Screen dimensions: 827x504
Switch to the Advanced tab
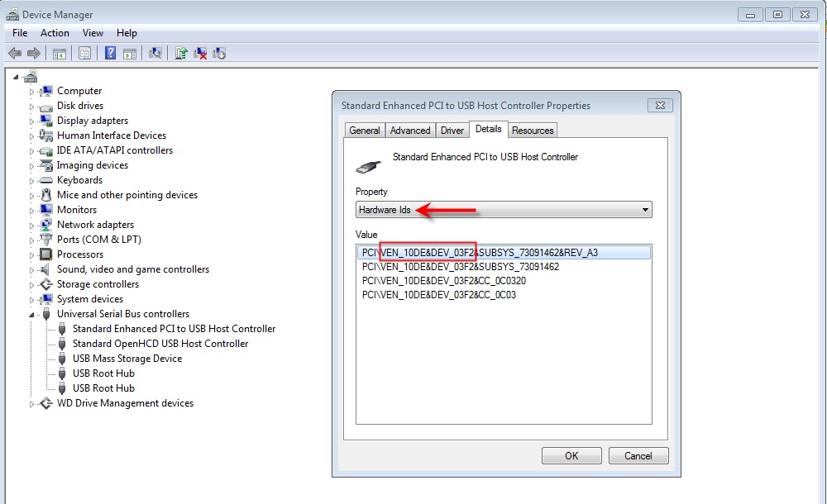tap(410, 131)
